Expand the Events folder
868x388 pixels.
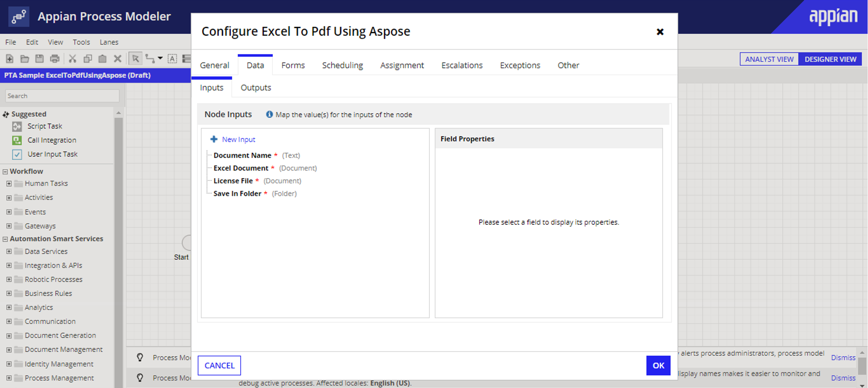click(9, 212)
